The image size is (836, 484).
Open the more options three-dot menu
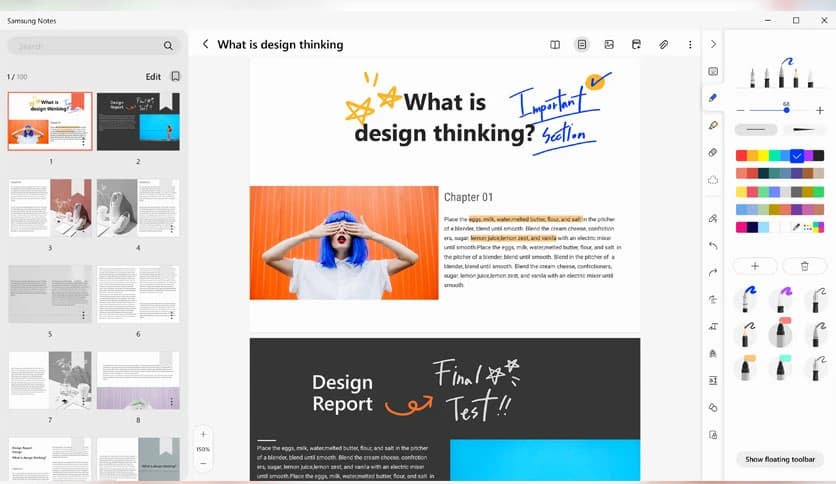[690, 45]
